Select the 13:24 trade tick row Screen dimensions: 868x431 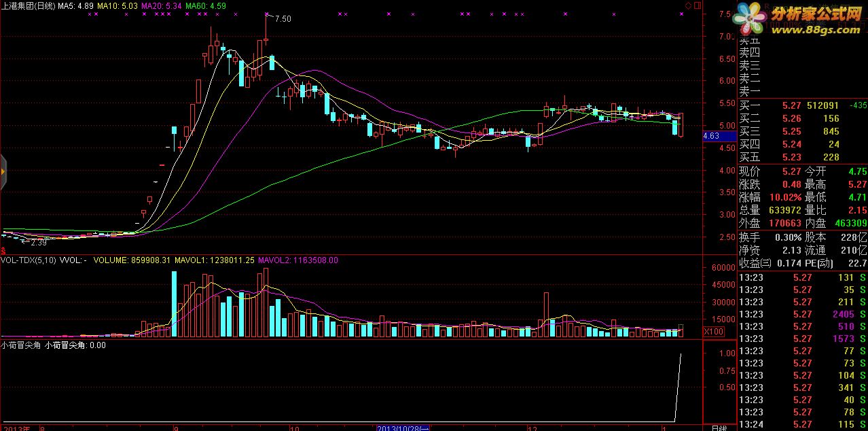803,424
